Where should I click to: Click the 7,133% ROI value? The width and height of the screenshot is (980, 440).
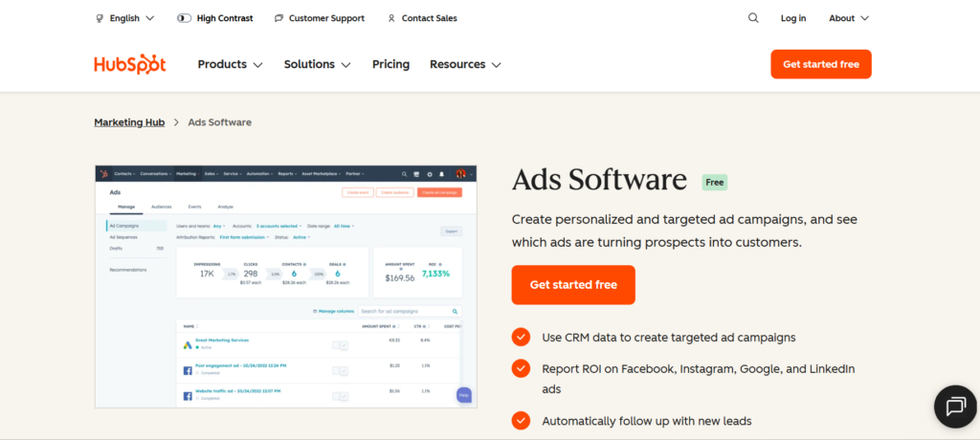pyautogui.click(x=435, y=274)
